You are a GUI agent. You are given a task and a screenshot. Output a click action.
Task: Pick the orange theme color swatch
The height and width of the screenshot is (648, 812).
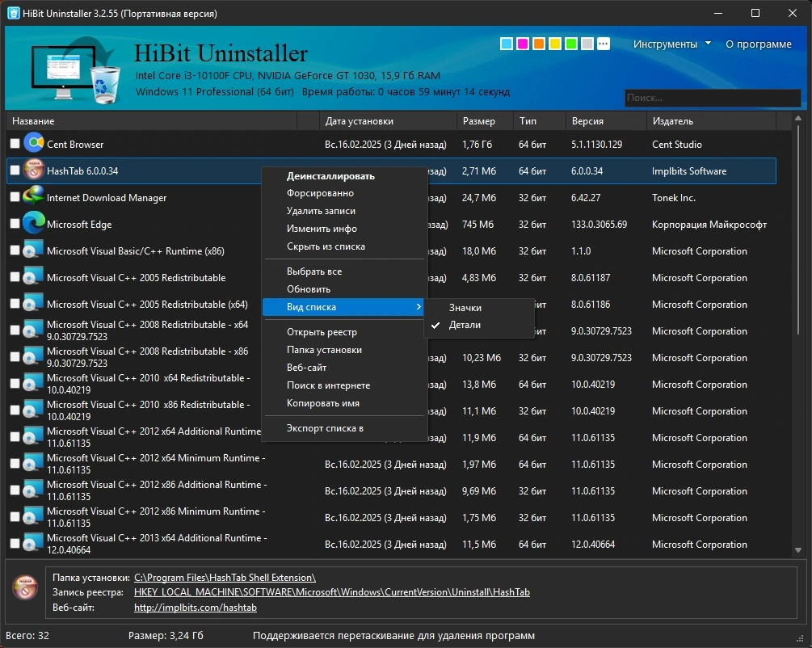[539, 44]
